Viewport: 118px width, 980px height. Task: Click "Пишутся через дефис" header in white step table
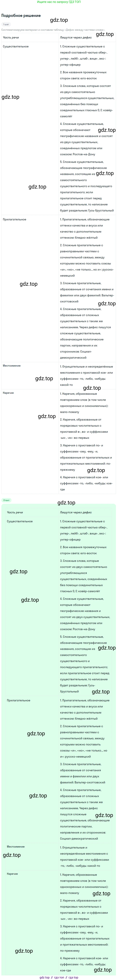(x=76, y=38)
